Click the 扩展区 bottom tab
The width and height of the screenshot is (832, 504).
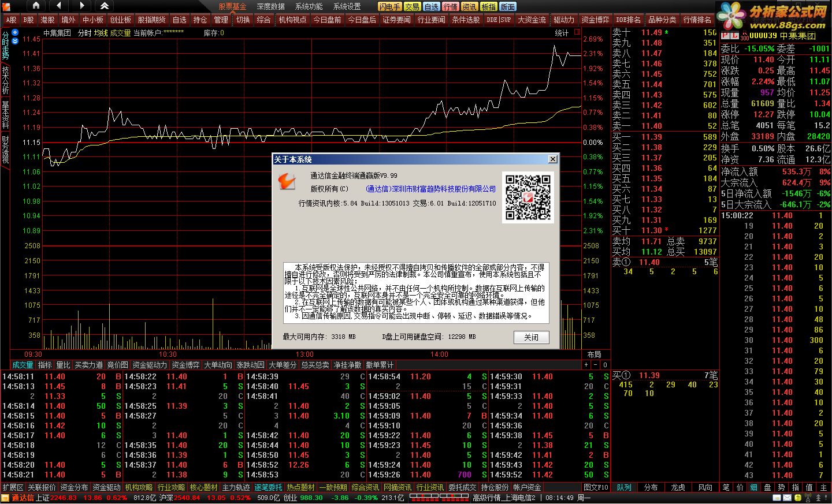pyautogui.click(x=13, y=487)
